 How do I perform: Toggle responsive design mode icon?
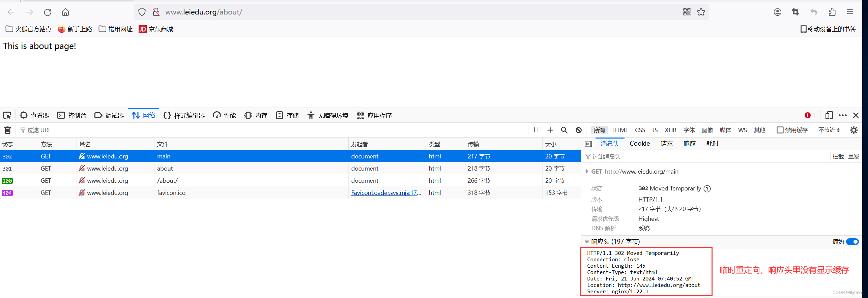point(829,116)
